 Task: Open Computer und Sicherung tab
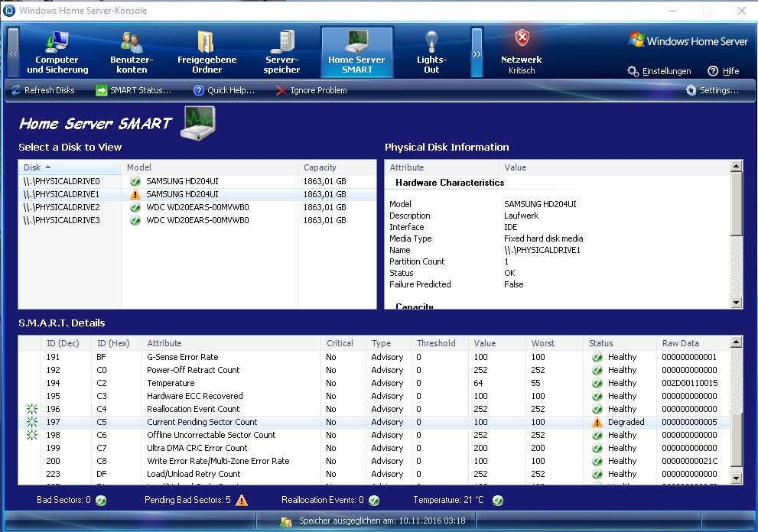coord(57,53)
